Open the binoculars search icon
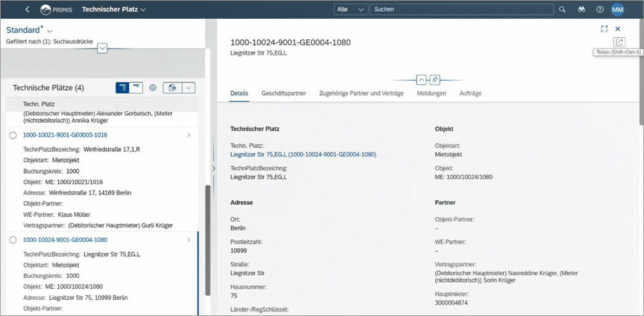This screenshot has width=644, height=316. [581, 10]
